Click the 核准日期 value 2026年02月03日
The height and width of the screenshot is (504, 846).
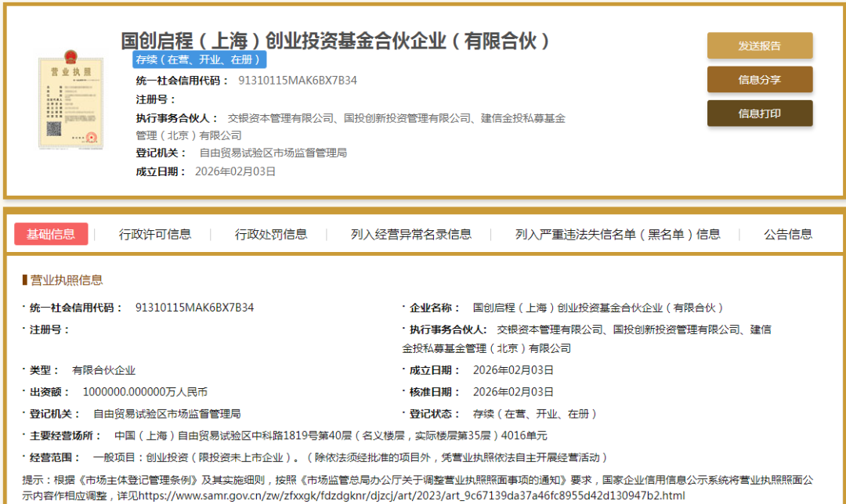513,392
